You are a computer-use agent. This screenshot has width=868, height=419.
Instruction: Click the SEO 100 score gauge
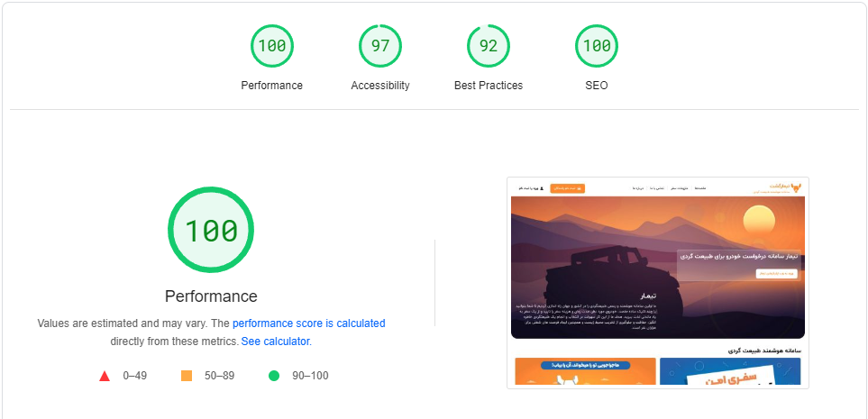[596, 46]
